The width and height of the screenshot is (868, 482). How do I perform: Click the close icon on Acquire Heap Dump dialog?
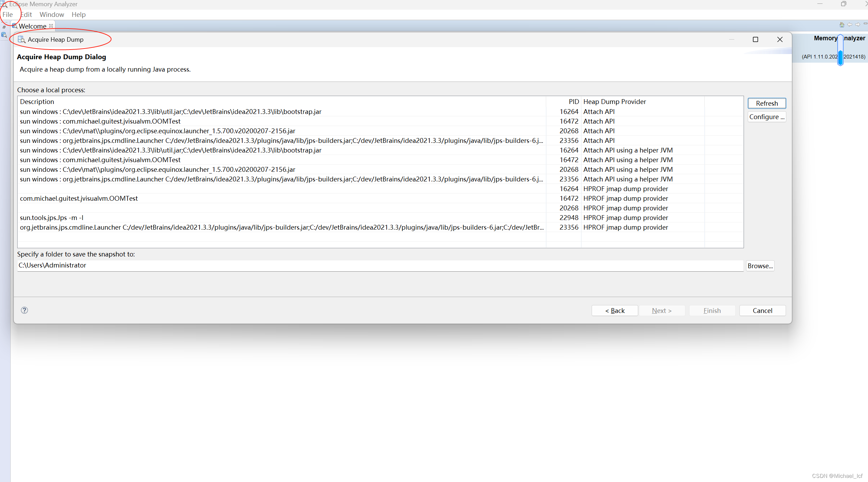(780, 39)
